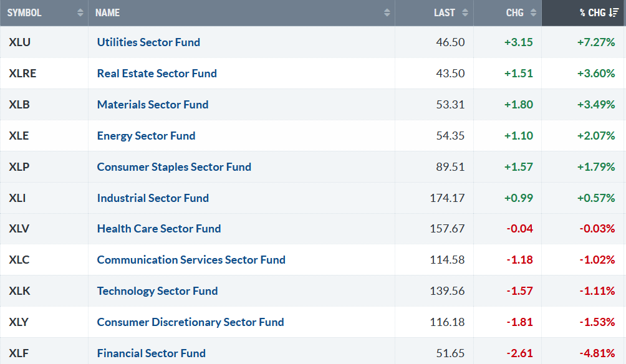Select Consumer Discretionary Sector Fund
Image resolution: width=626 pixels, height=364 pixels.
click(190, 322)
